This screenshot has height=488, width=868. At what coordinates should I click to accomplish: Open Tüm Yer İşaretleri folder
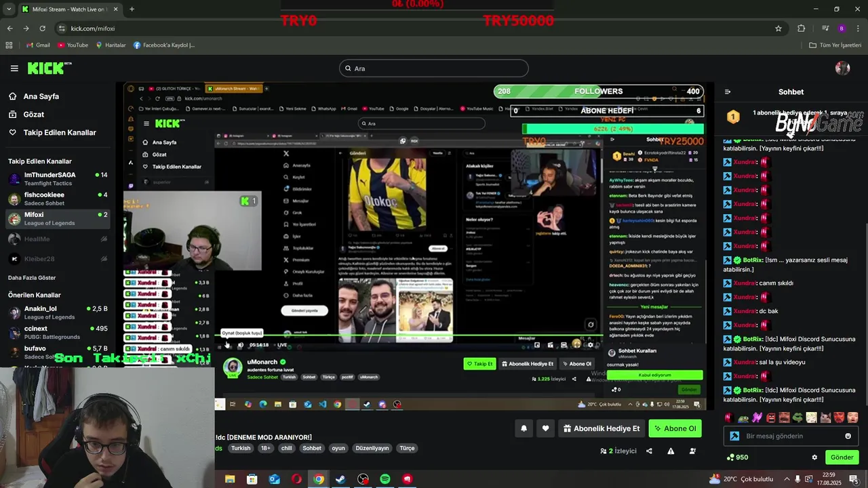pos(835,45)
